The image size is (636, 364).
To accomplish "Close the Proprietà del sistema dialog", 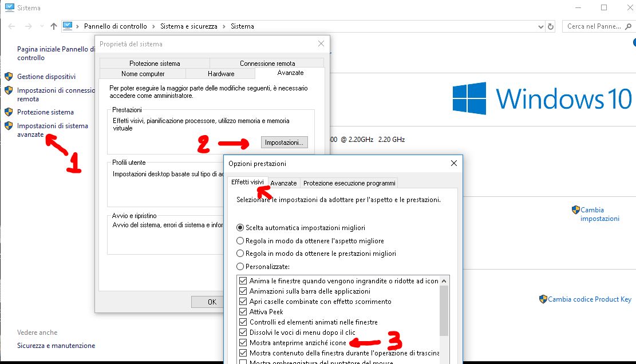I will click(321, 43).
